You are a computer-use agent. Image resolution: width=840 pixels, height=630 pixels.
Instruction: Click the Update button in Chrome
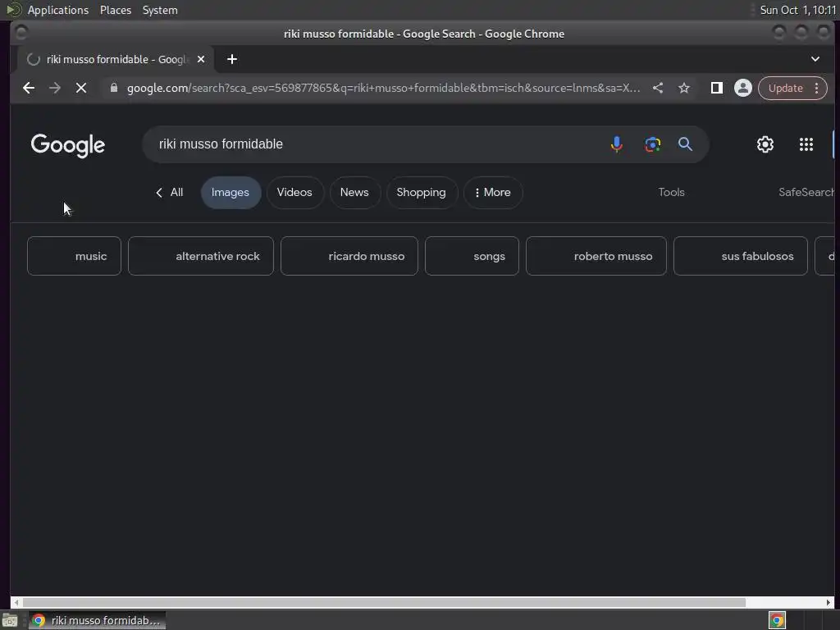785,88
